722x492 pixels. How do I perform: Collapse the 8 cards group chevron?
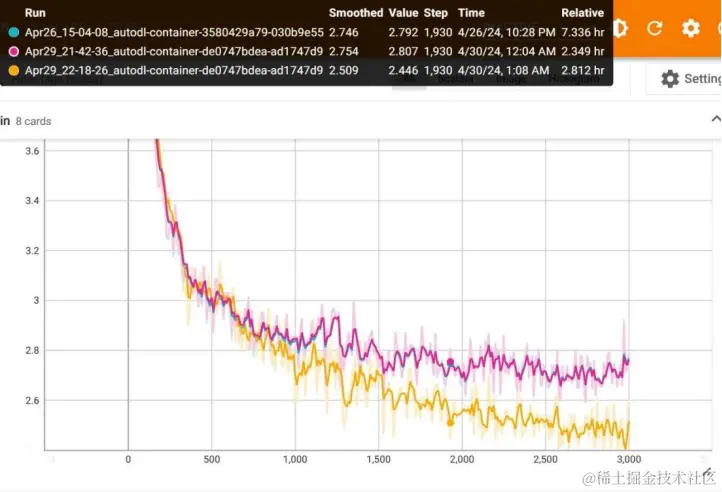[x=716, y=119]
